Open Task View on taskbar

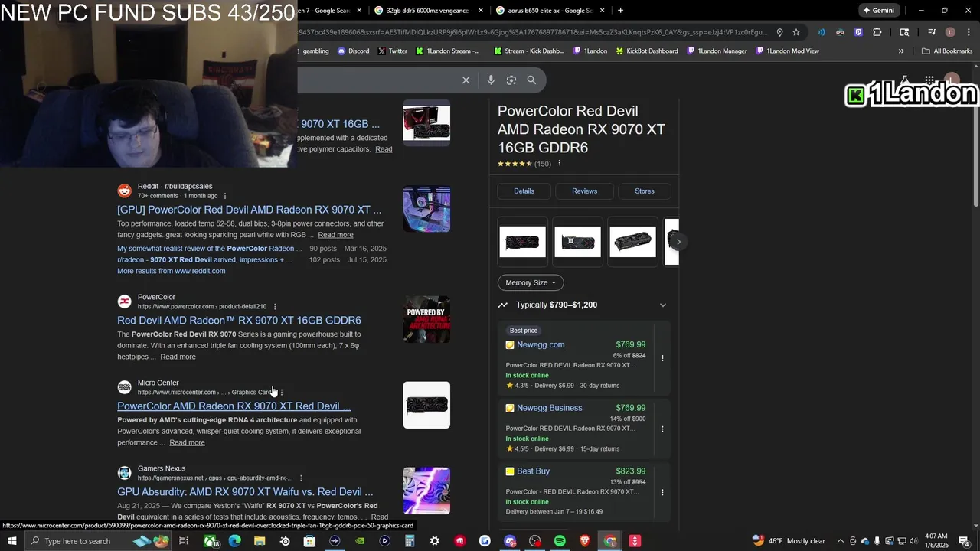184,541
